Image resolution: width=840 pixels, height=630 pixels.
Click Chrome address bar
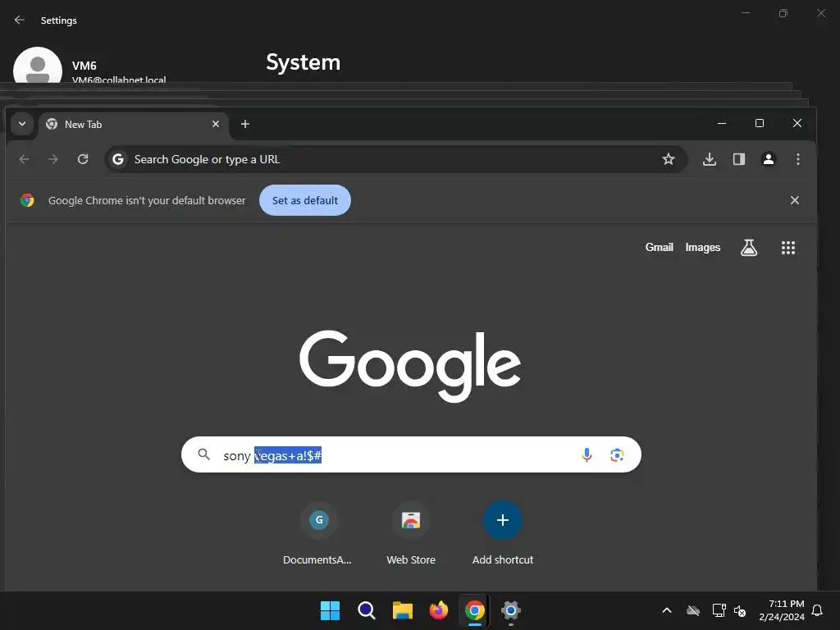[396, 159]
